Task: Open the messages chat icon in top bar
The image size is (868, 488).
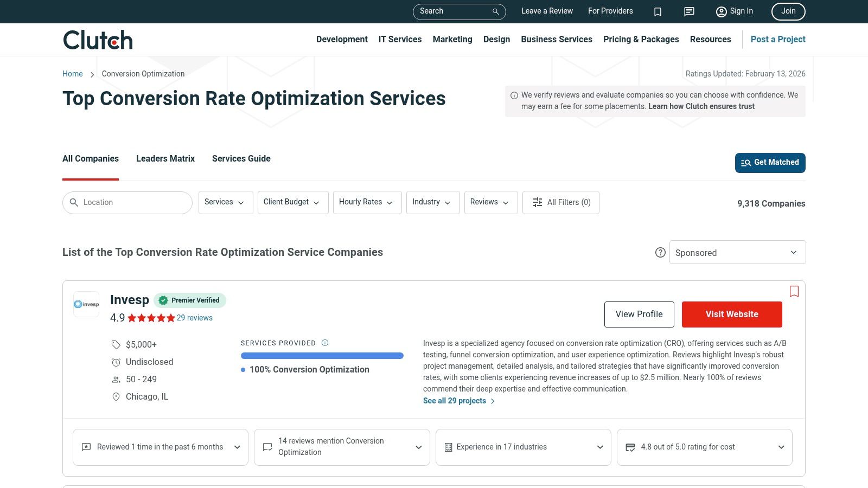Action: click(x=689, y=11)
